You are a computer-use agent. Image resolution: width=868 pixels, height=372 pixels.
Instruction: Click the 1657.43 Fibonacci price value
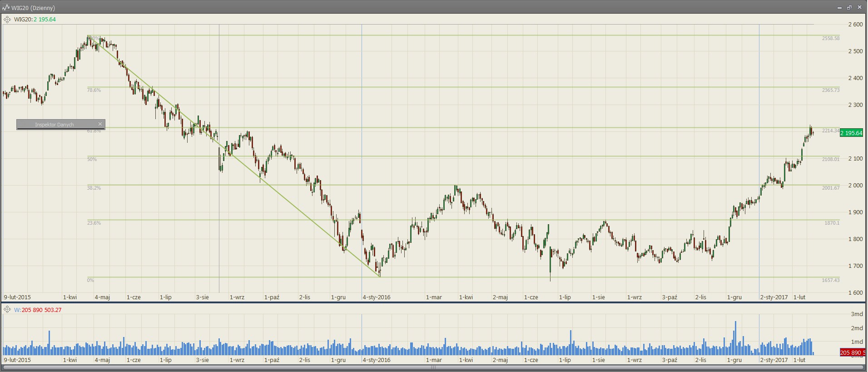[x=831, y=280]
